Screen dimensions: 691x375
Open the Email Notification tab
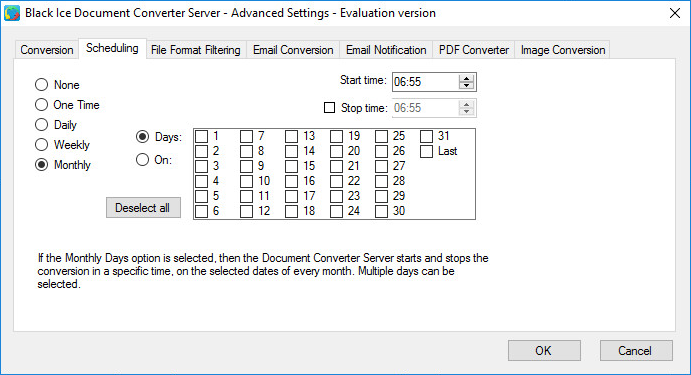tap(386, 50)
